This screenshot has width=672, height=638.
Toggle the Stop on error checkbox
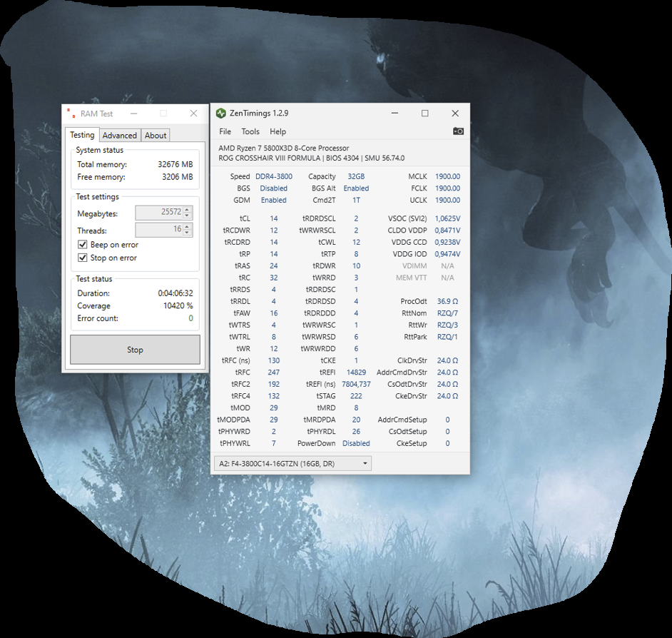point(83,258)
